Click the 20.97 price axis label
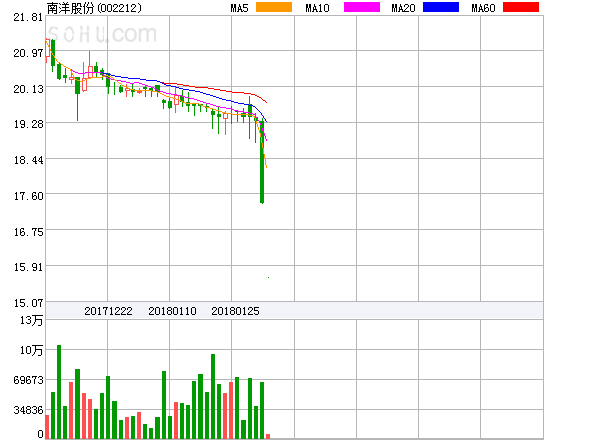 click(28, 53)
